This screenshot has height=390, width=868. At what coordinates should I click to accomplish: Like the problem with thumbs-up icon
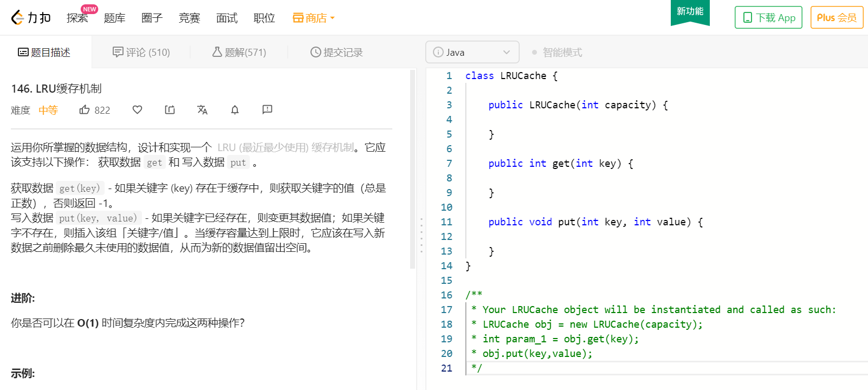click(x=85, y=110)
